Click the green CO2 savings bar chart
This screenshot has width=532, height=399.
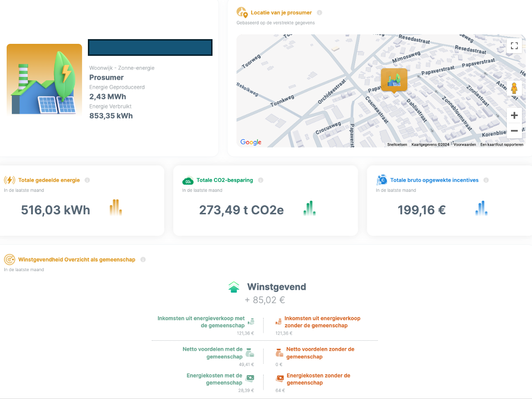coord(309,208)
